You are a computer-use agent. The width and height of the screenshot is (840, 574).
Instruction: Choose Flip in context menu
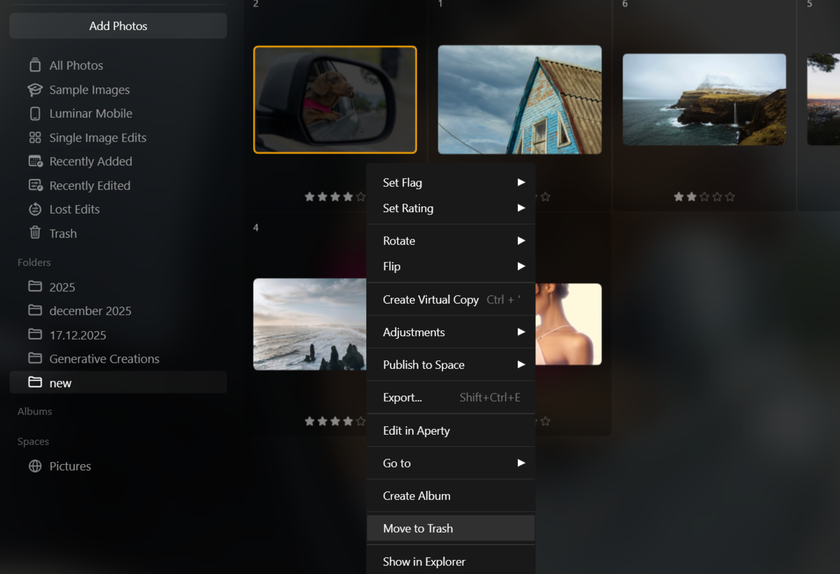[x=451, y=267]
